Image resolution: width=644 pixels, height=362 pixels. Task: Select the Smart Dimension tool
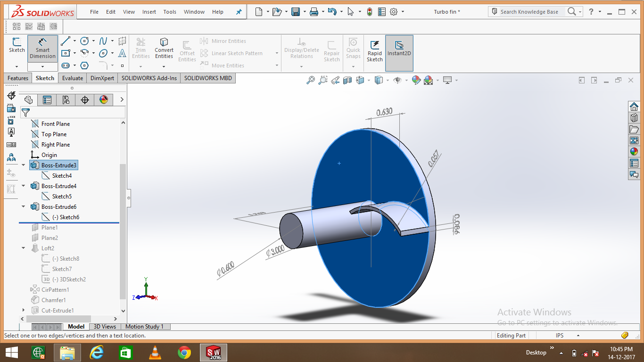[42, 48]
